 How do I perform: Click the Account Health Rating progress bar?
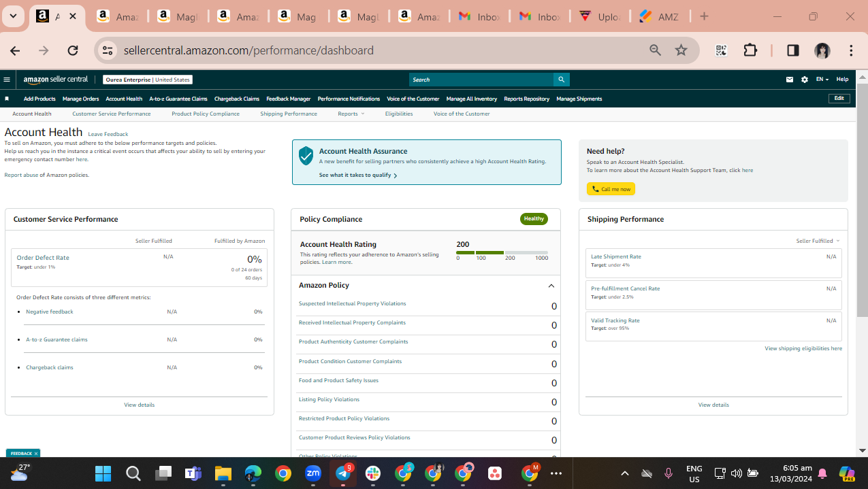[x=502, y=252]
